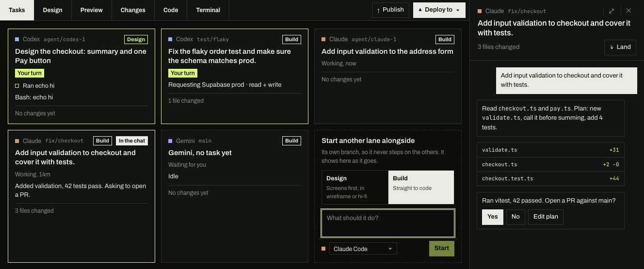
Task: Select the Build lane mode option
Action: tap(421, 187)
